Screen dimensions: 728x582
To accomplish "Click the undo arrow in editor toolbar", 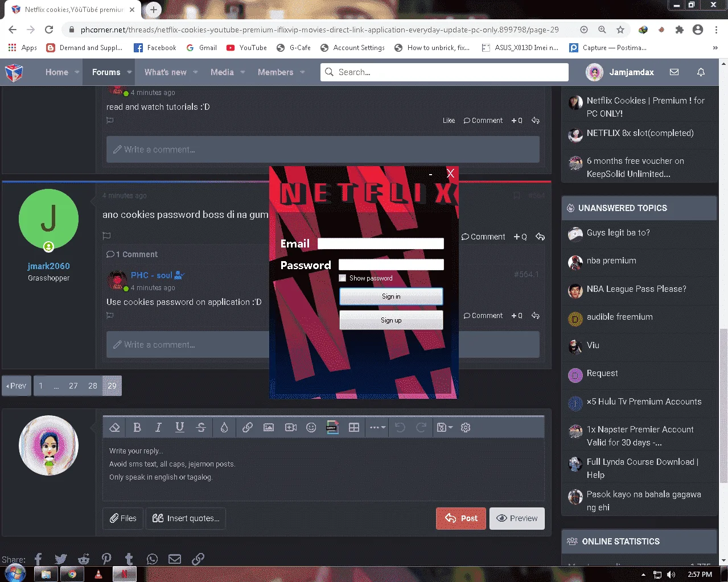I will coord(400,427).
